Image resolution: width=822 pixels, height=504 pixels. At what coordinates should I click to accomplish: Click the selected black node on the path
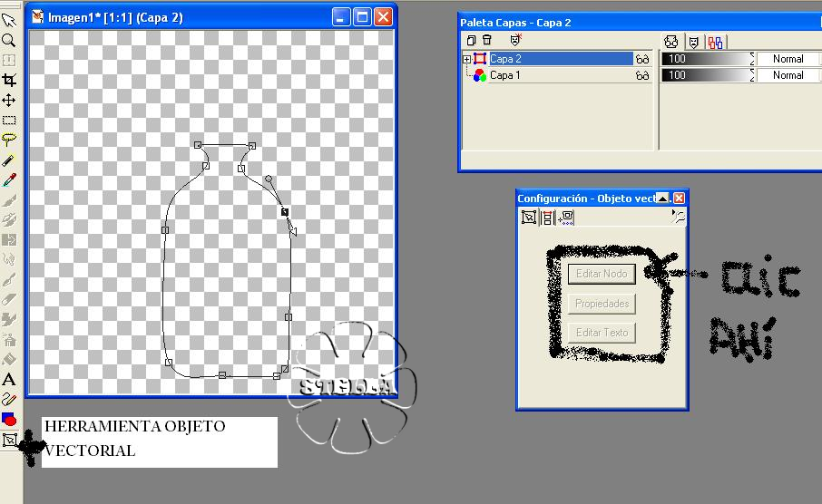pos(285,211)
